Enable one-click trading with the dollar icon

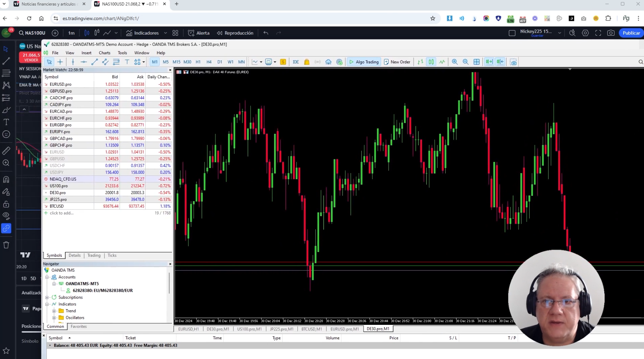[283, 62]
